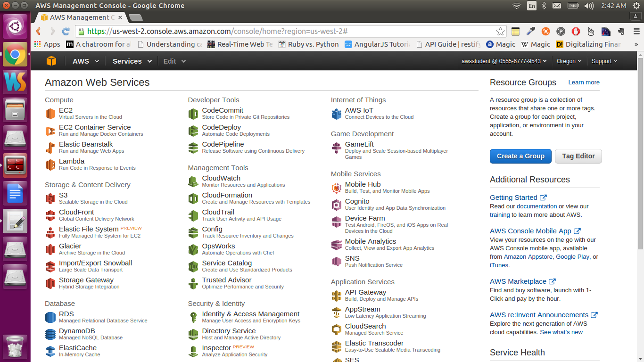The image size is (644, 362).
Task: Click the Create a Group button
Action: [520, 156]
